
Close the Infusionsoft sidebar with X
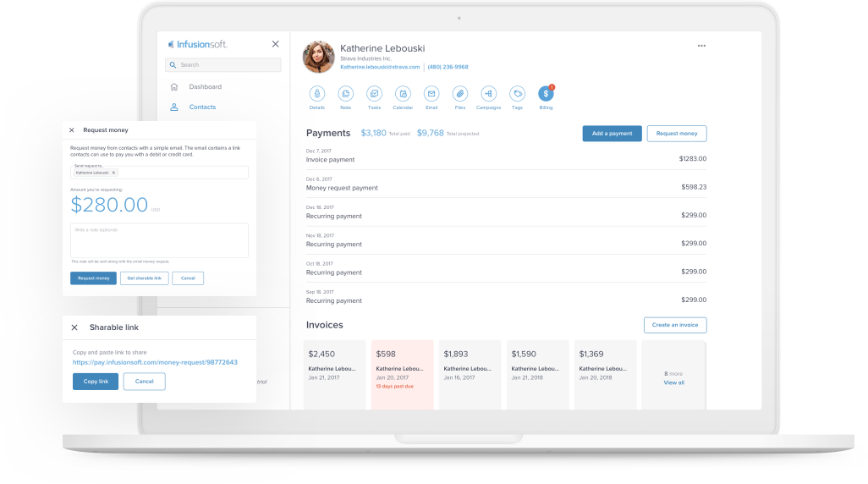[275, 44]
